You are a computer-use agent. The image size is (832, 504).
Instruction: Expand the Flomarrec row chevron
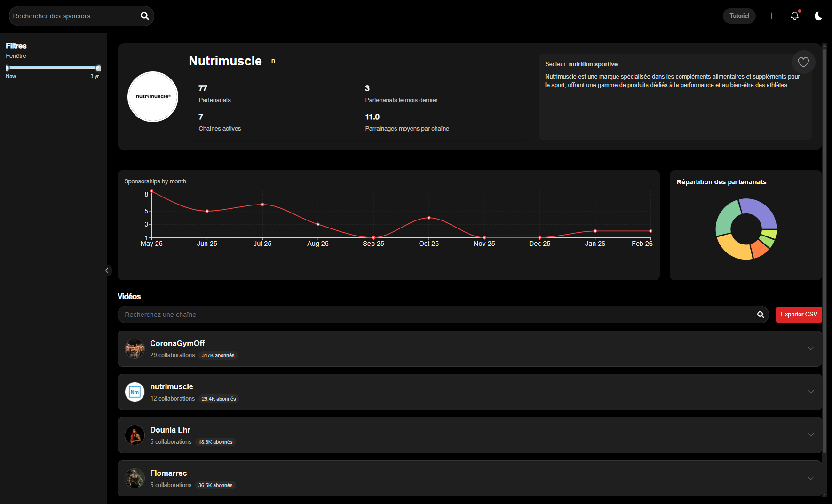(x=811, y=478)
